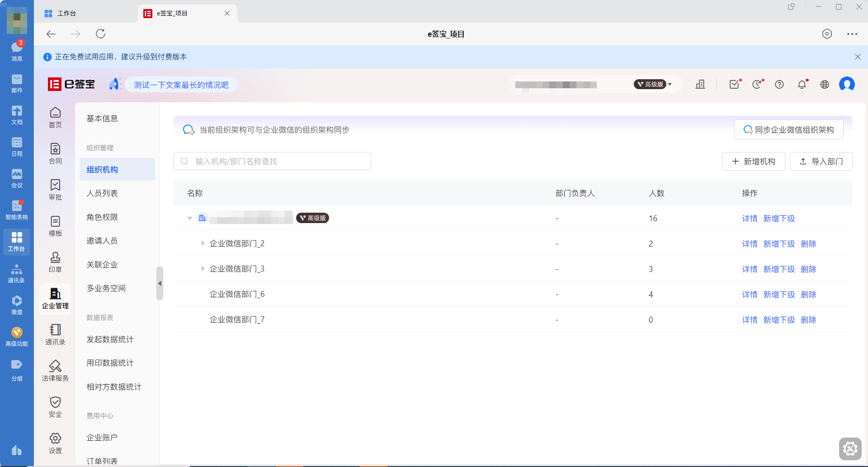Collapse the root organization row
Screen dimensions: 868x467
click(190, 219)
